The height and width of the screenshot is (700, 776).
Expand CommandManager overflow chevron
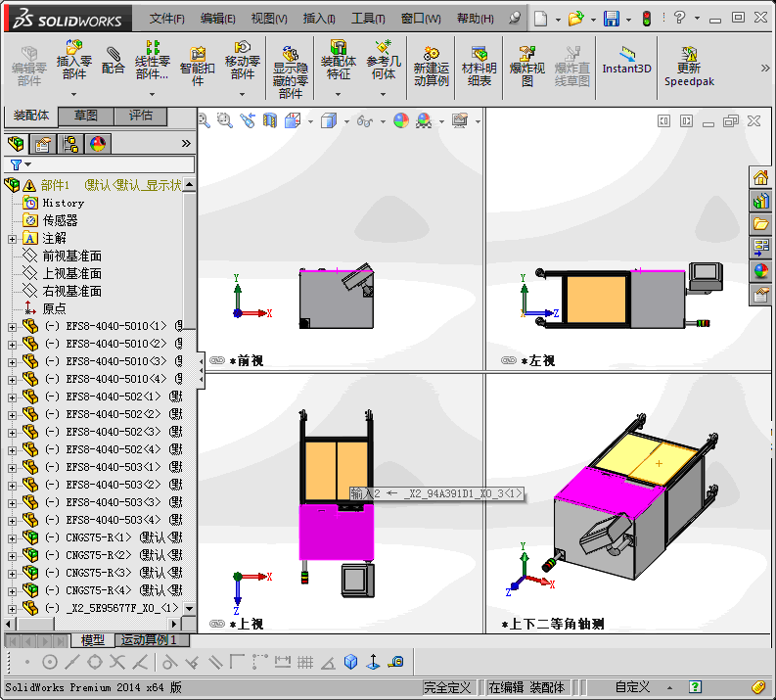[x=765, y=68]
